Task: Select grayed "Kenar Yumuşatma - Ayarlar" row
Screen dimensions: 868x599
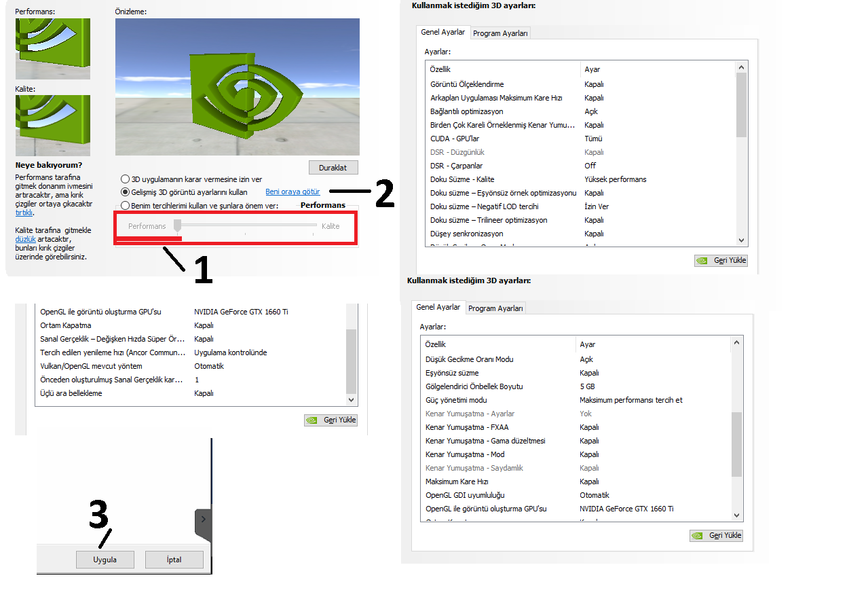Action: coord(575,414)
